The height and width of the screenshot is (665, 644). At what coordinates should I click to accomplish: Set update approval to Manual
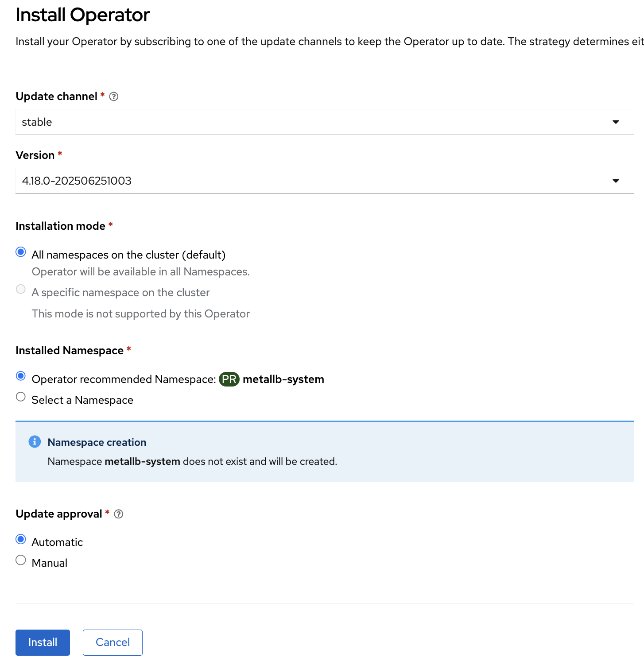pyautogui.click(x=21, y=560)
